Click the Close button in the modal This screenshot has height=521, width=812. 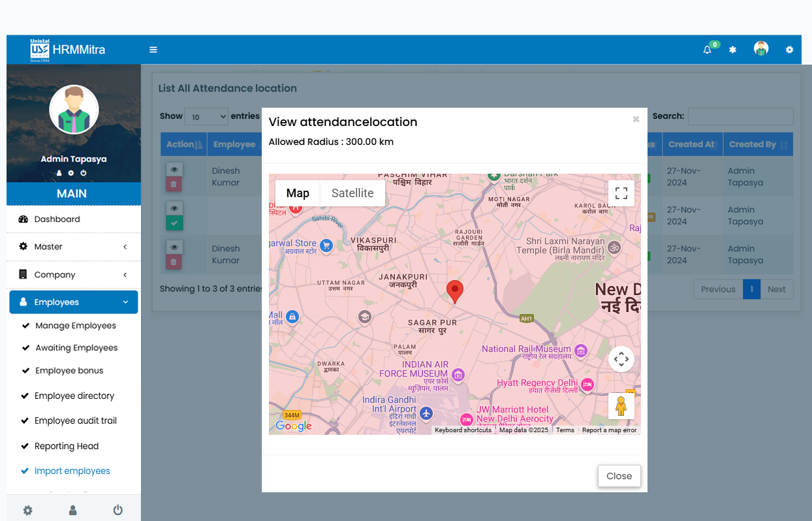pyautogui.click(x=619, y=476)
